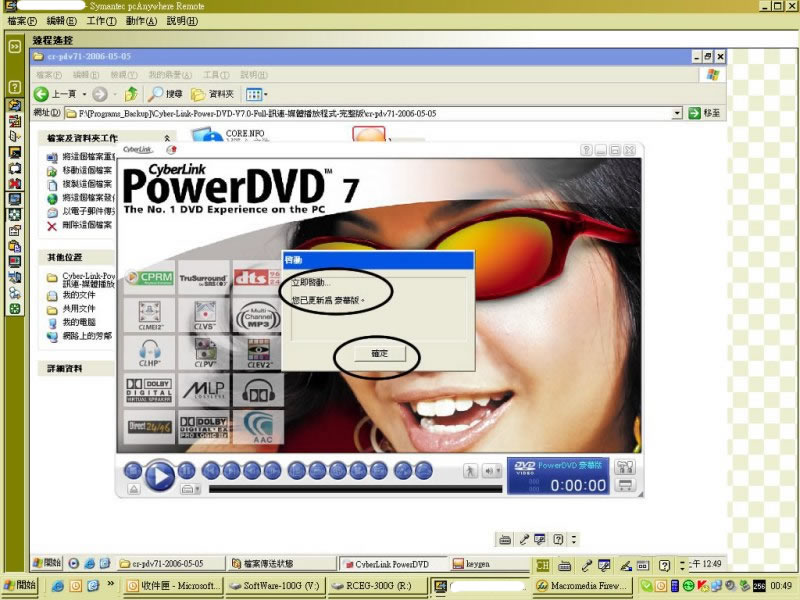Screen dimensions: 800x600
Task: Open 我的電腦 under other places
Action: pyautogui.click(x=71, y=322)
